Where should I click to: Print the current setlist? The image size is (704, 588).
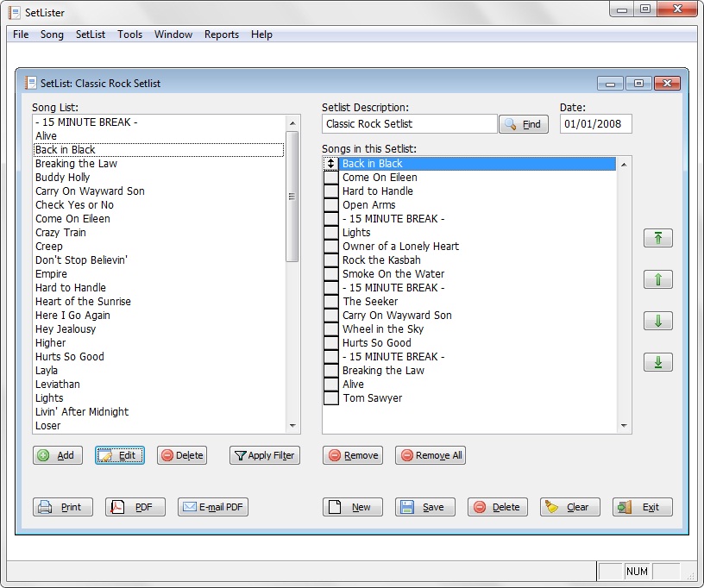pyautogui.click(x=62, y=507)
